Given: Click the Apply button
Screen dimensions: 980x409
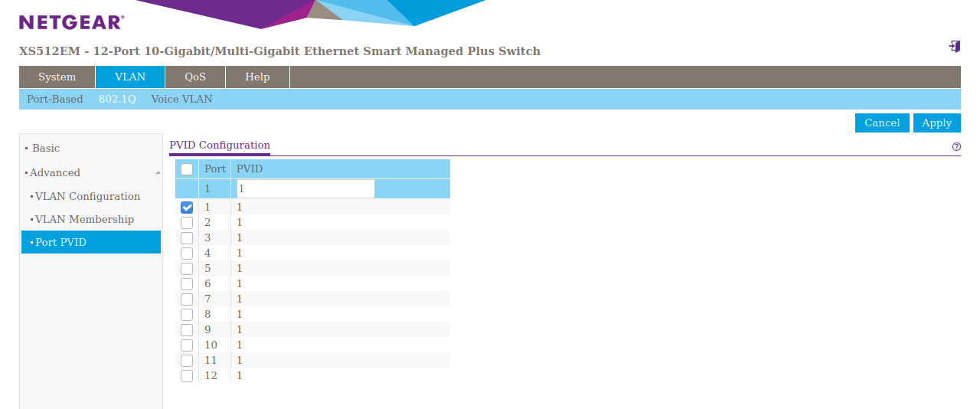Looking at the screenshot, I should [x=936, y=123].
